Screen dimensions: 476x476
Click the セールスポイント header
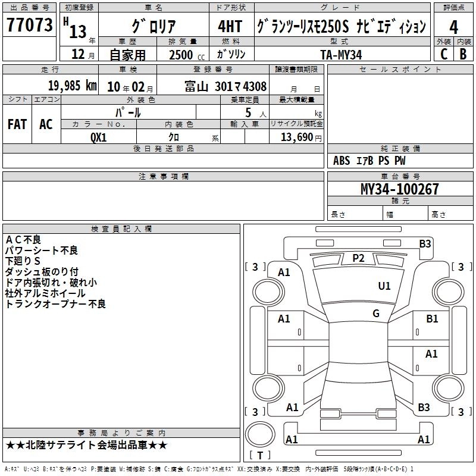click(x=400, y=69)
